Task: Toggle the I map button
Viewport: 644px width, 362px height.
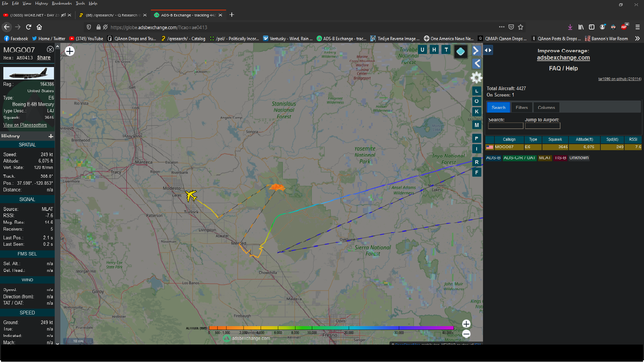Action: coord(477,149)
